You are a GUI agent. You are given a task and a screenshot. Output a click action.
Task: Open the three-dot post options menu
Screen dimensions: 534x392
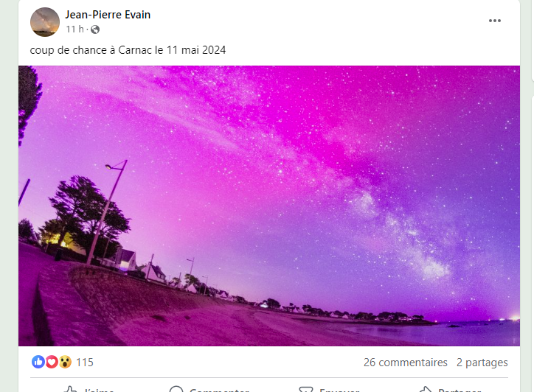point(494,21)
